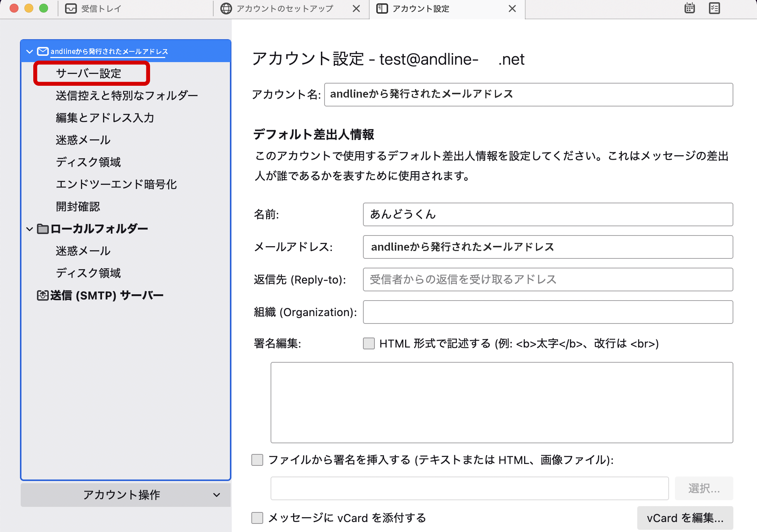The width and height of the screenshot is (757, 532).
Task: Open the calendar icon in the tab bar
Action: (689, 8)
